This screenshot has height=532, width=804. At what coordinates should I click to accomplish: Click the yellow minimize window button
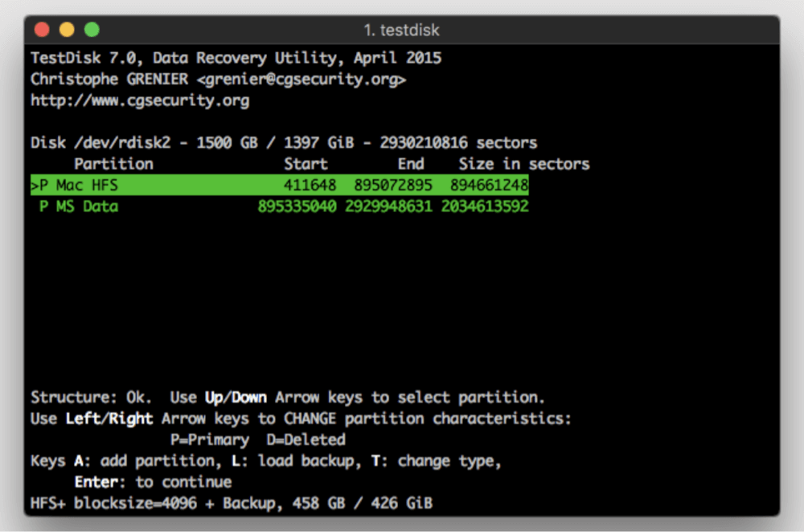67,30
